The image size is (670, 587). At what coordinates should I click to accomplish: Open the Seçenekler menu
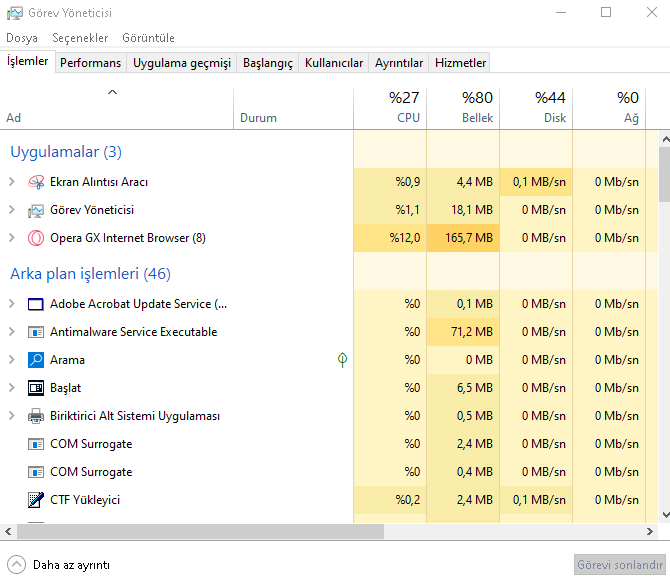tap(80, 38)
